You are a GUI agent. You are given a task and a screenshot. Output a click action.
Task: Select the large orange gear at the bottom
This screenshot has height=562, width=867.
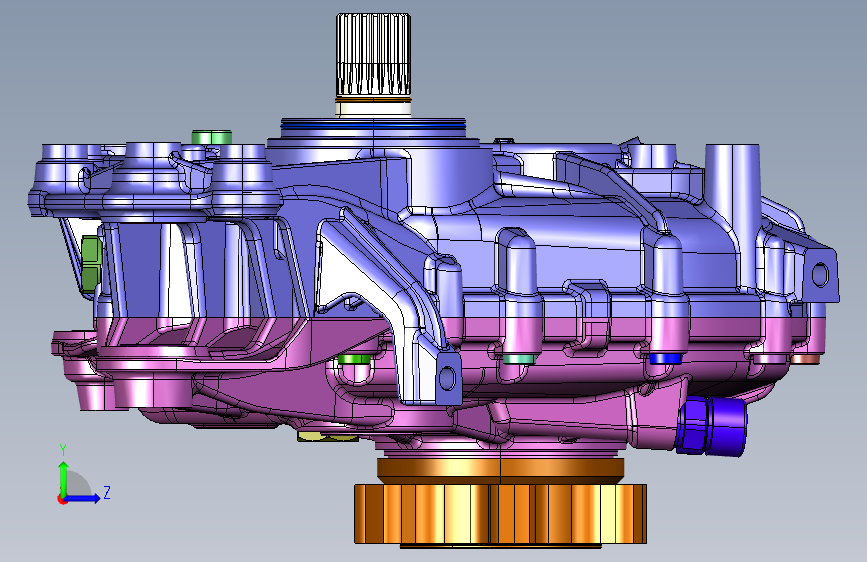500,514
